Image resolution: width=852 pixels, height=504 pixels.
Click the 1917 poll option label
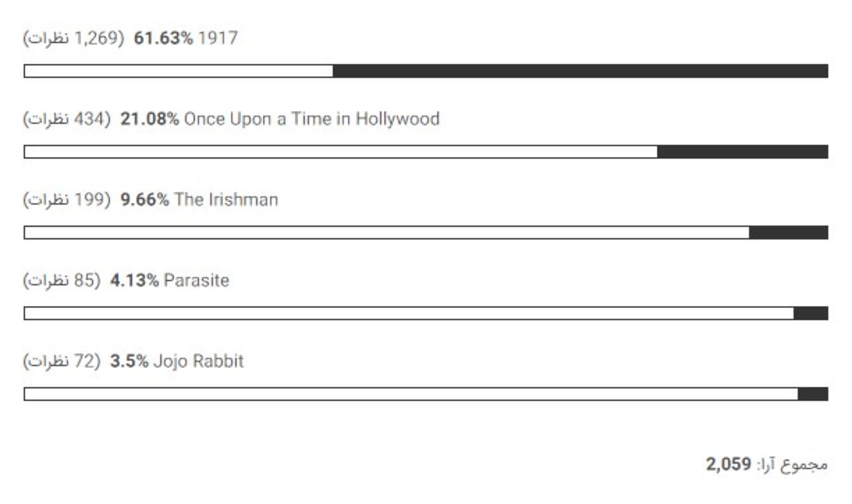click(x=218, y=38)
